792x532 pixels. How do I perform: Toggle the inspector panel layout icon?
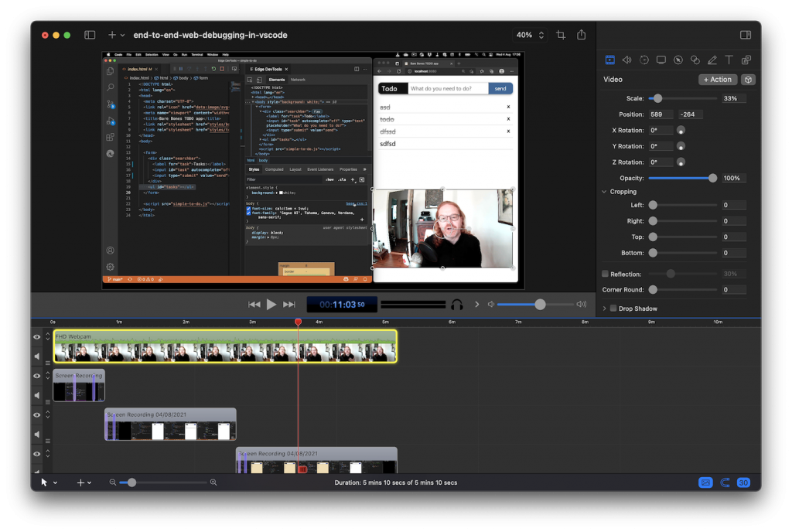coord(746,35)
